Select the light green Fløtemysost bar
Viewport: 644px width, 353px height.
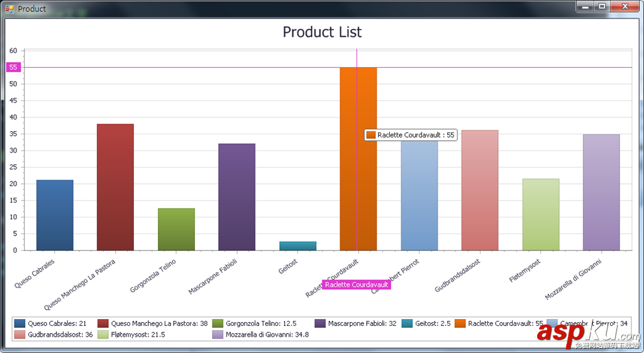541,214
